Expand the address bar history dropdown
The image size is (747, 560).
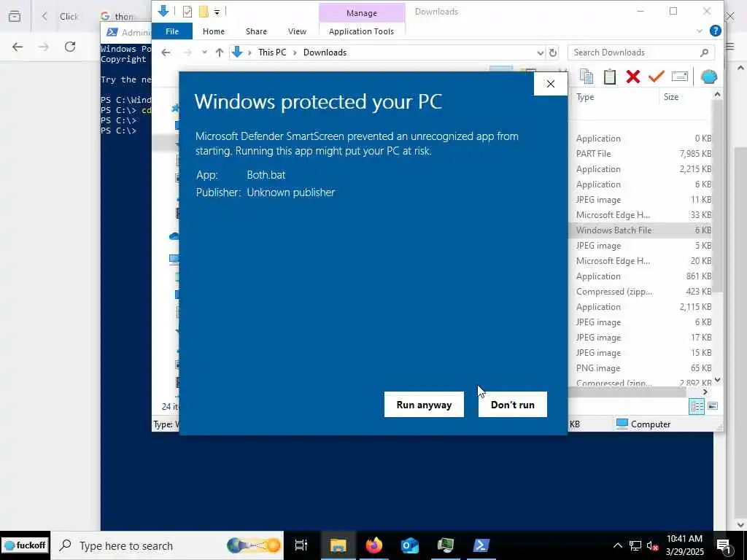point(540,52)
